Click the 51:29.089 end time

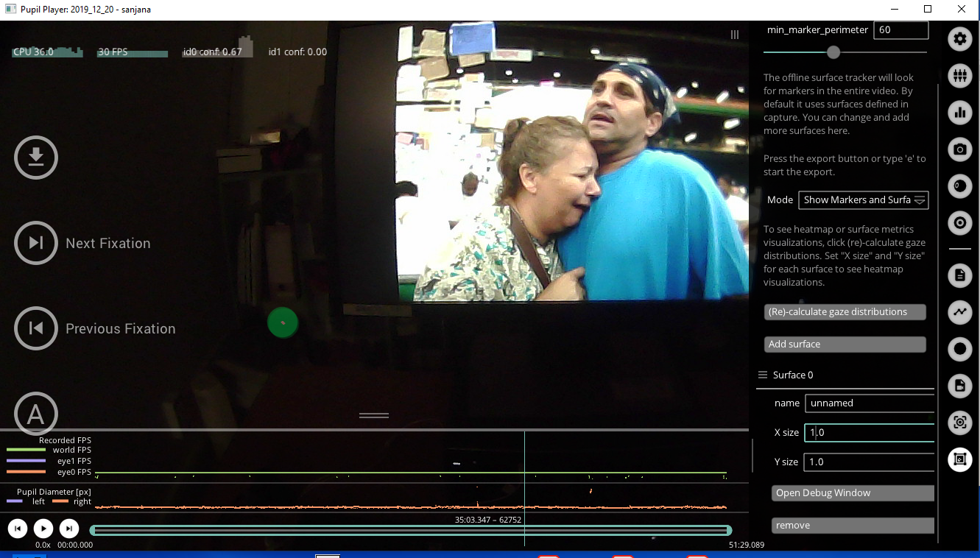[x=747, y=545]
